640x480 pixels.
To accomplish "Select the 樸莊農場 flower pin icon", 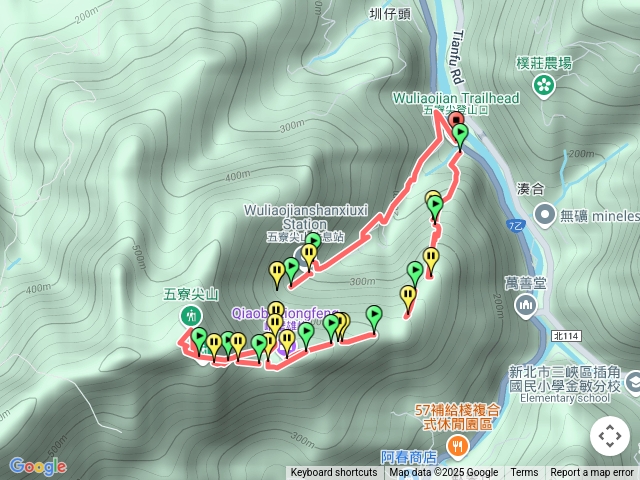I will click(x=544, y=86).
